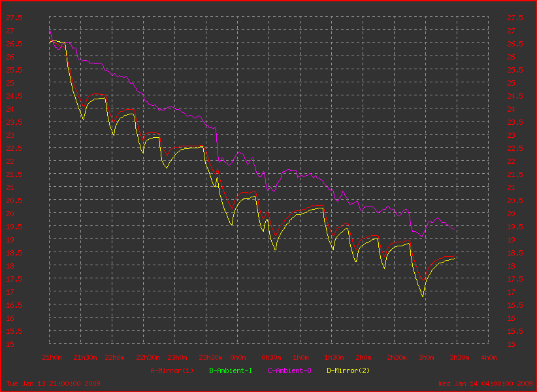Select the 22.5 value on the left axis
The height and width of the screenshot is (392, 537).
[x=14, y=148]
